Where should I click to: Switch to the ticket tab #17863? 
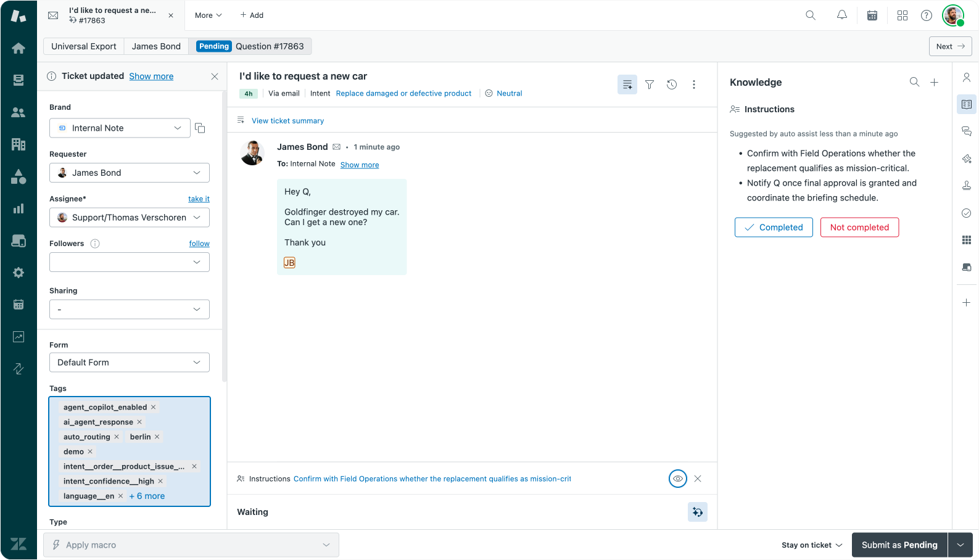tap(111, 15)
